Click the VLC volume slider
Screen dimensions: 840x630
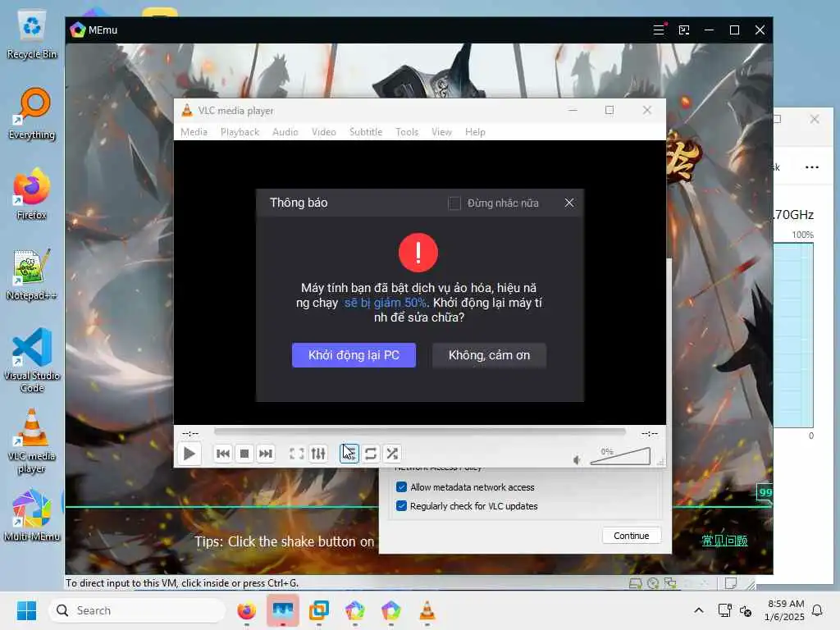click(x=620, y=456)
